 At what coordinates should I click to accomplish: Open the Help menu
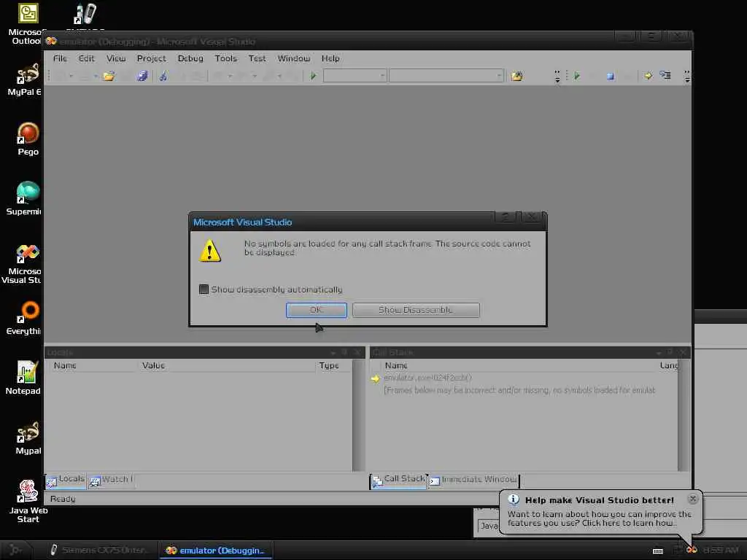click(x=330, y=58)
